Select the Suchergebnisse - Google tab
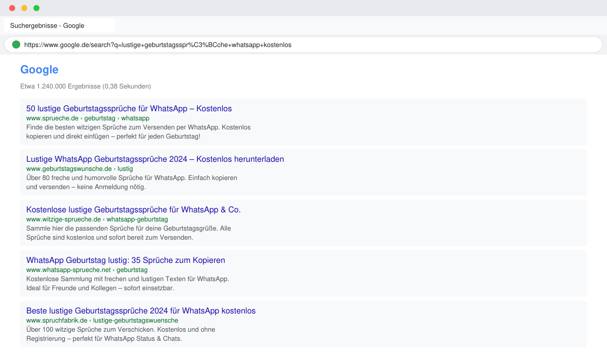Viewport: 607px width, 364px height. click(x=60, y=25)
